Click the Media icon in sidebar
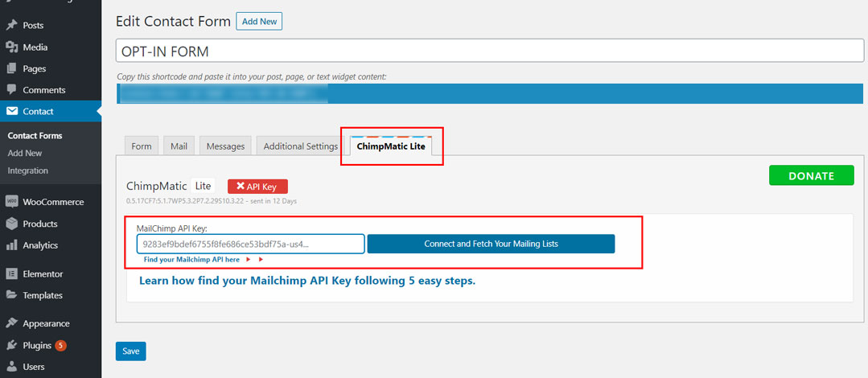The image size is (868, 378). [x=11, y=47]
